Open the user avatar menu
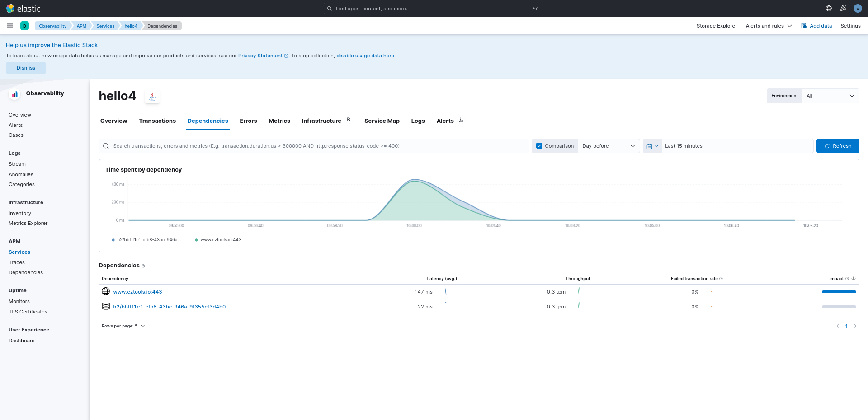The image size is (868, 420). coord(858,9)
